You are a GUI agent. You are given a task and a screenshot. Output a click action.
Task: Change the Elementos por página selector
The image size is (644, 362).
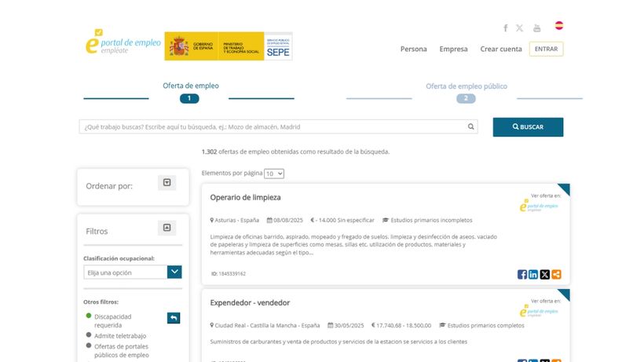click(x=274, y=173)
